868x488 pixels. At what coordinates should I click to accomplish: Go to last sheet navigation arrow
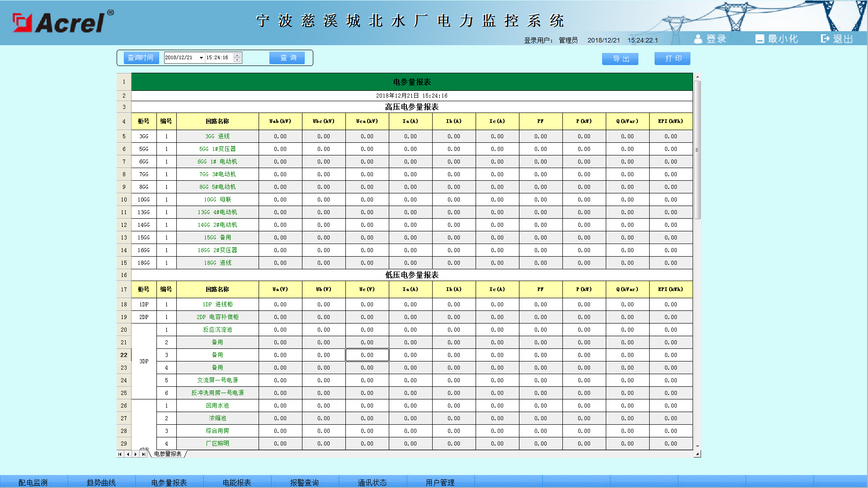click(x=143, y=454)
